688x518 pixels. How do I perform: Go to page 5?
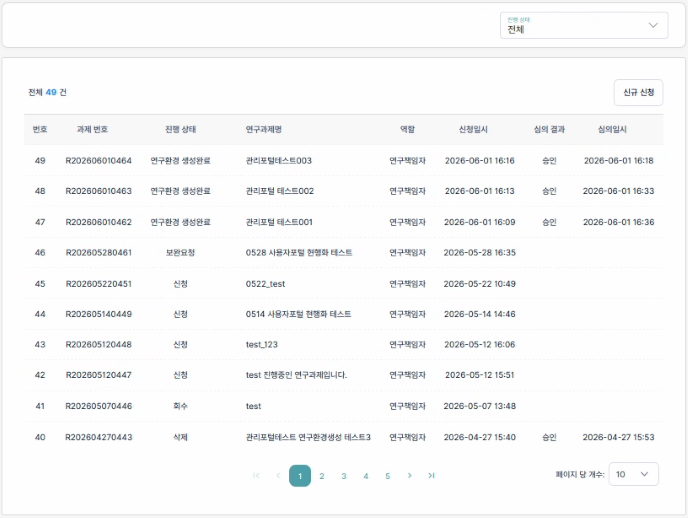pyautogui.click(x=387, y=476)
